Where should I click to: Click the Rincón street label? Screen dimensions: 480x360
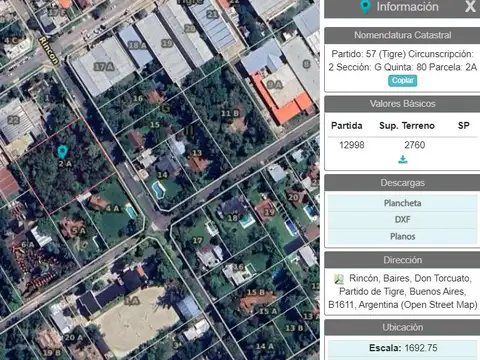click(49, 50)
